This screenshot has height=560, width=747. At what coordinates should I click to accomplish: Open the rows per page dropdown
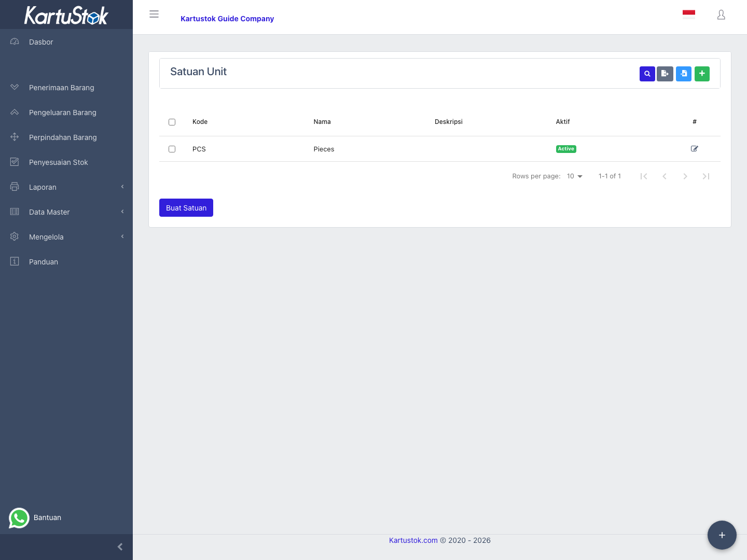575,176
